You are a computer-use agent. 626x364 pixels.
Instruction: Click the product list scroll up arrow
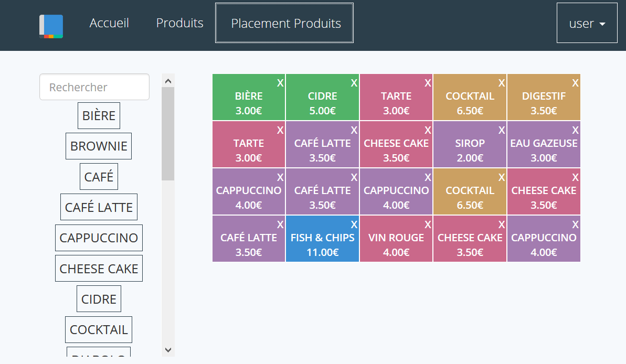point(168,81)
